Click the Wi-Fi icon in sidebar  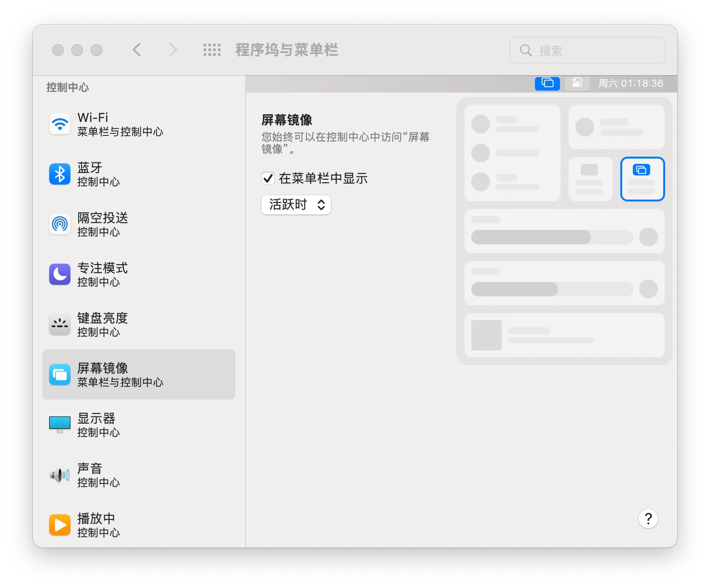[x=60, y=124]
